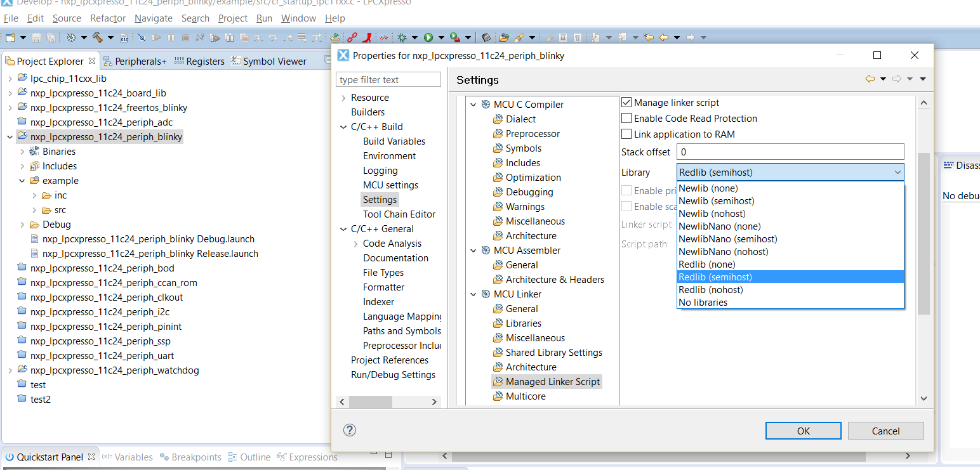980x470 pixels.
Task: Collapse the C/C++ Build category
Action: click(x=344, y=127)
